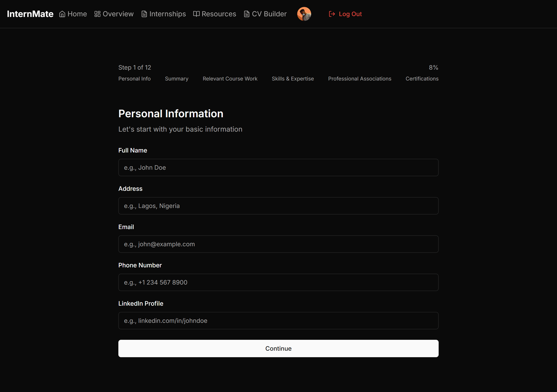Select the Personal Info step
The width and height of the screenshot is (557, 392).
point(134,79)
